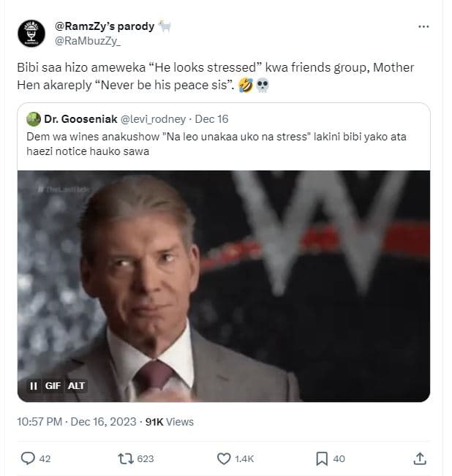The width and height of the screenshot is (452, 476).
Task: Click the GIF label badge on the media
Action: 53,385
